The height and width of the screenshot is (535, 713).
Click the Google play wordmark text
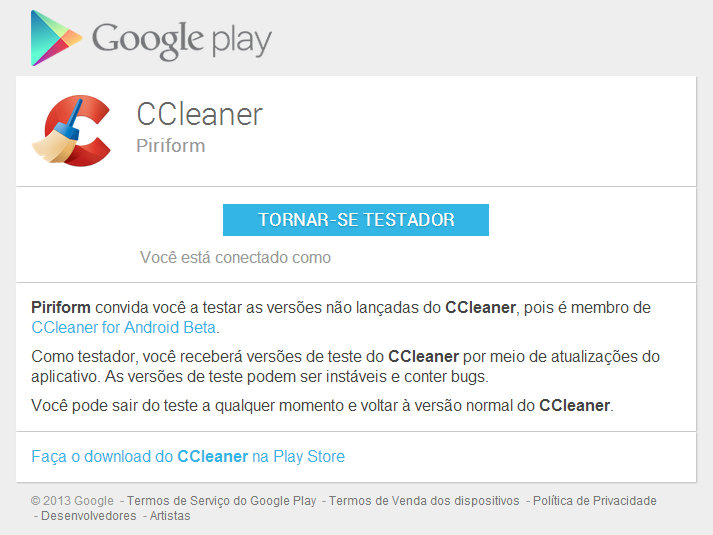point(182,40)
